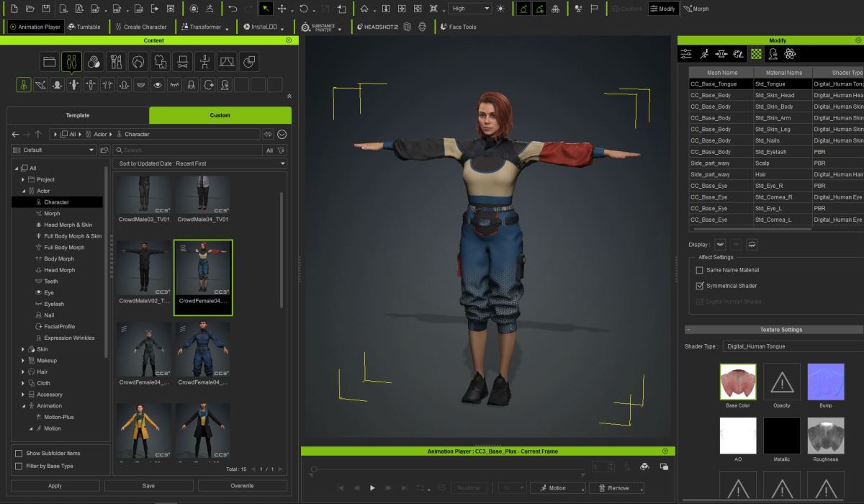Expand the Accessory tree node
Image resolution: width=864 pixels, height=504 pixels.
pyautogui.click(x=23, y=395)
